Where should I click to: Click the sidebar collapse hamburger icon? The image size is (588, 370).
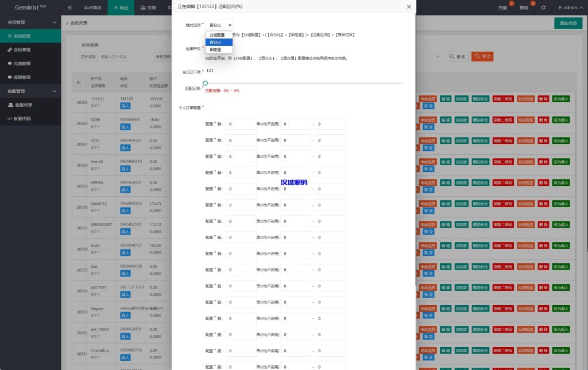pos(69,7)
